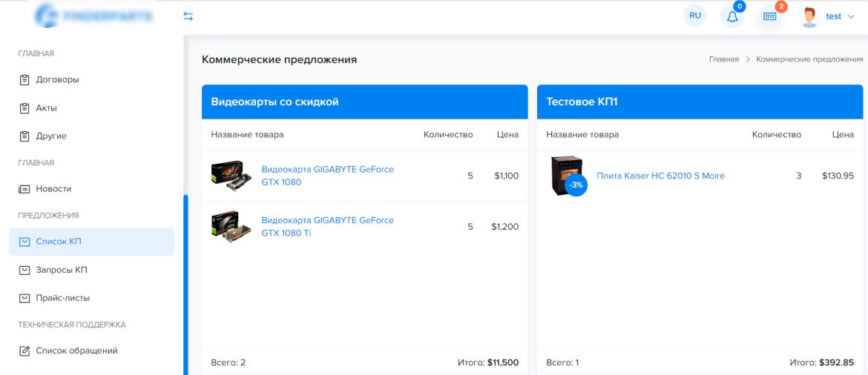Open the cart icon with badge 2

pyautogui.click(x=770, y=16)
